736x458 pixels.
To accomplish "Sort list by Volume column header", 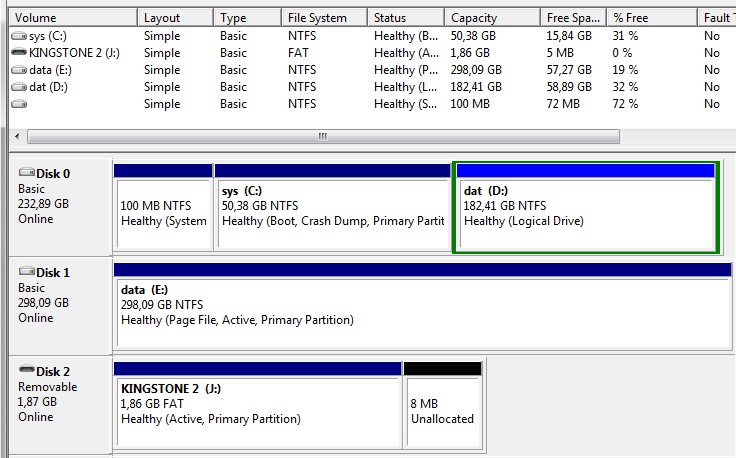I will point(73,18).
